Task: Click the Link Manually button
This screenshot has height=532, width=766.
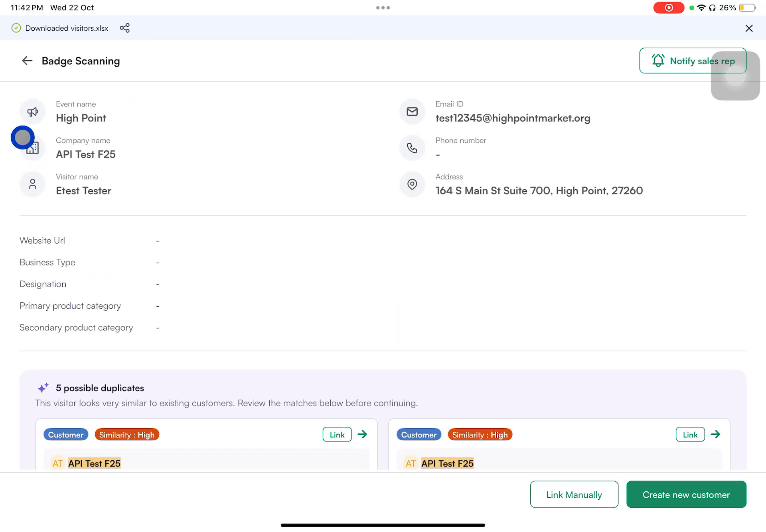Action: coord(574,494)
